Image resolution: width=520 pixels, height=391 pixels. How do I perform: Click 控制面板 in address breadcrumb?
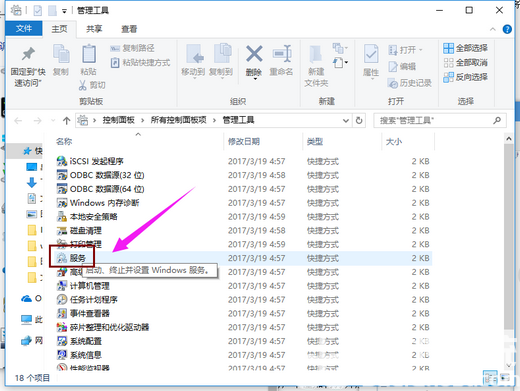(x=118, y=120)
